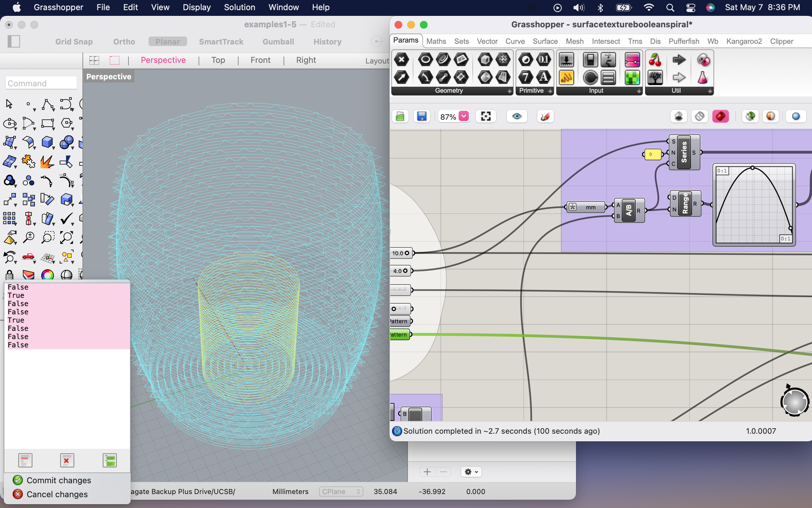Image resolution: width=812 pixels, height=508 pixels.
Task: Select the Graph Mapper input icon
Action: 566,78
